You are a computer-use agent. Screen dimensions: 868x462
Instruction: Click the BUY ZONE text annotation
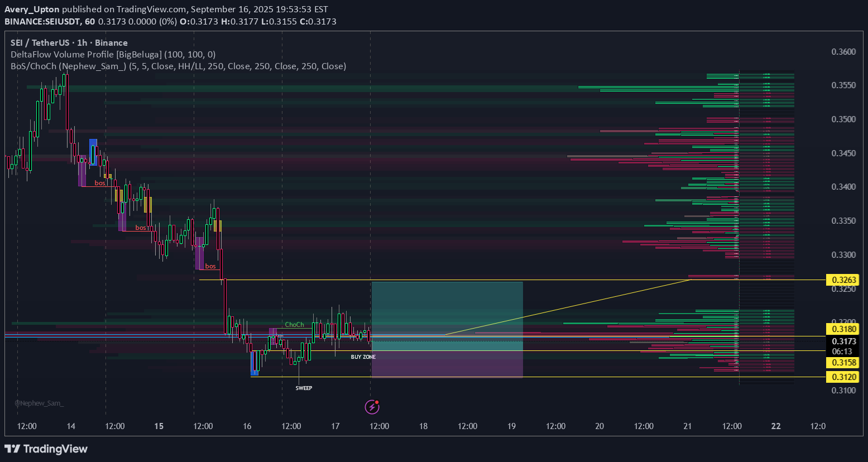363,357
